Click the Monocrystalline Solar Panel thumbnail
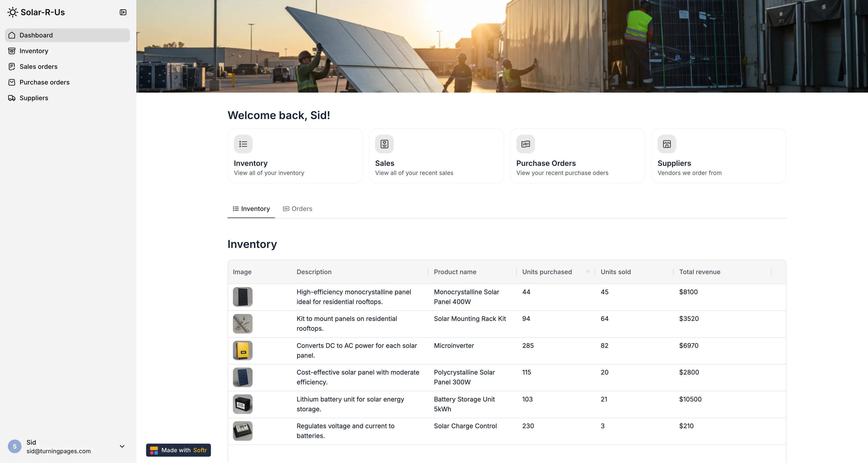Screen dimensions: 868x463 point(243,297)
